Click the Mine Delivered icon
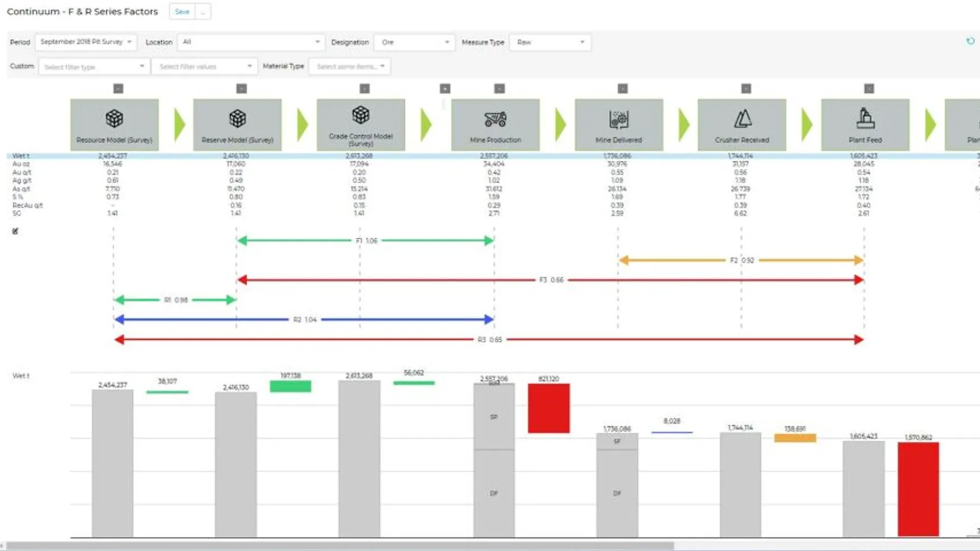 (619, 119)
